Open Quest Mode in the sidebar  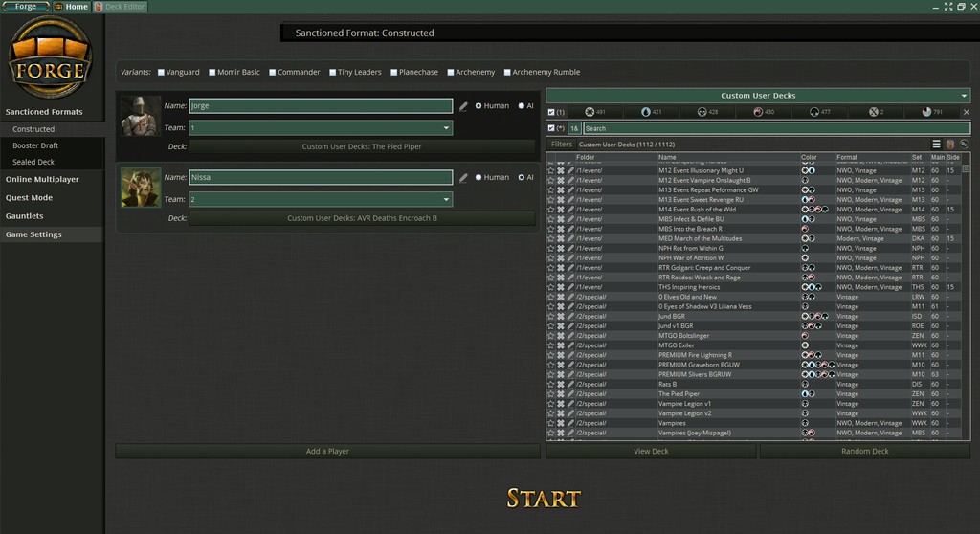29,198
